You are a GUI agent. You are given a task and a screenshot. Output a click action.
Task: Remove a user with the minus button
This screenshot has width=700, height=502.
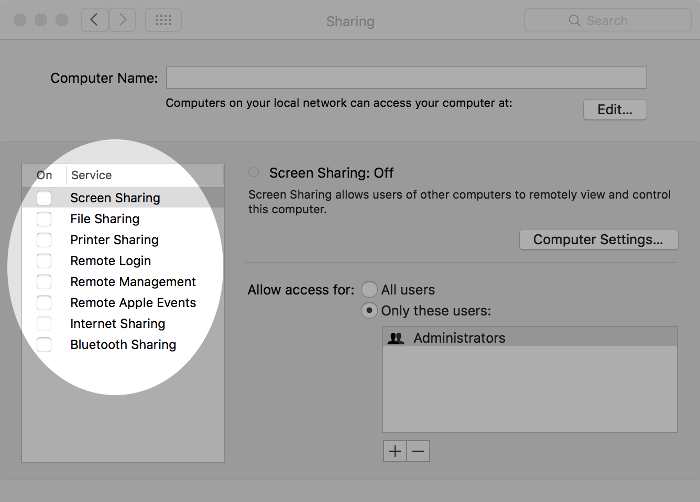[x=418, y=451]
